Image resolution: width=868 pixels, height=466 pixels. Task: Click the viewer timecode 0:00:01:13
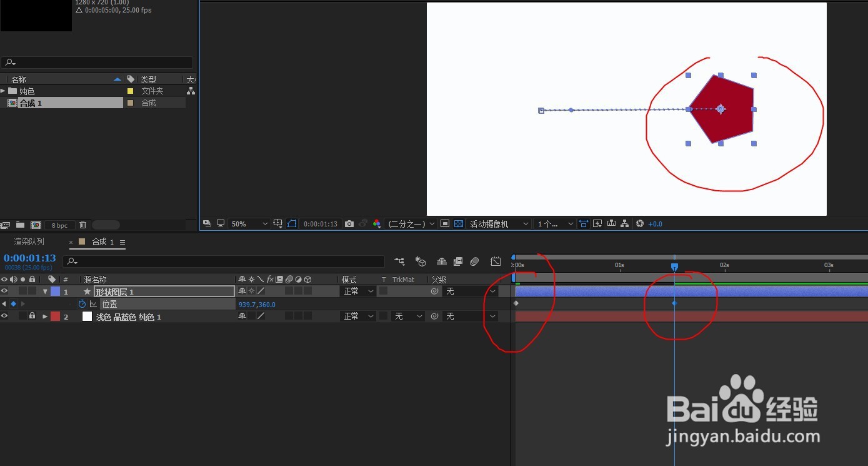[321, 224]
